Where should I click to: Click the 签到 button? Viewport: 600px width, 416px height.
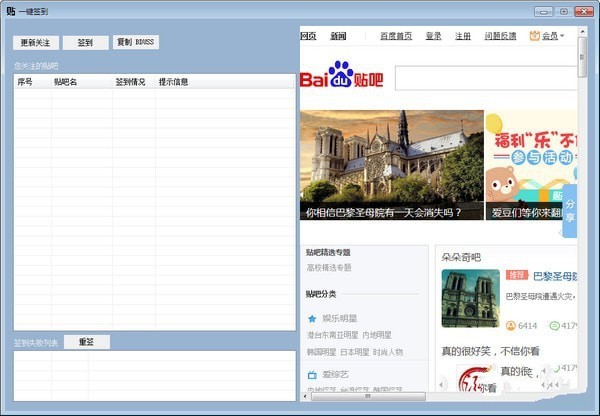[85, 42]
